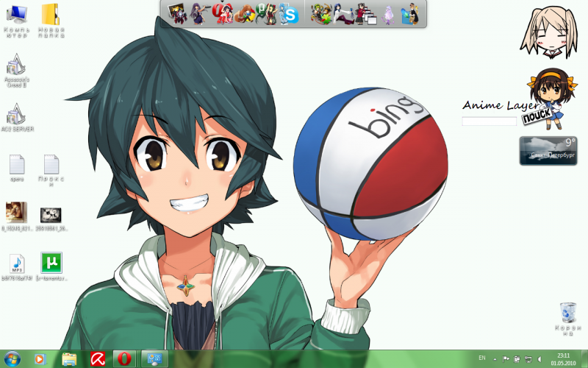Click the lavender-haired girl dock icon
This screenshot has height=368, width=588.
point(389,15)
